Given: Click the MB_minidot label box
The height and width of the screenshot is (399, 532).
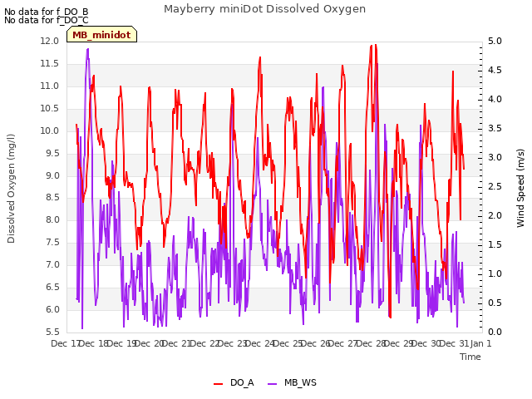Looking at the screenshot, I should (x=101, y=35).
